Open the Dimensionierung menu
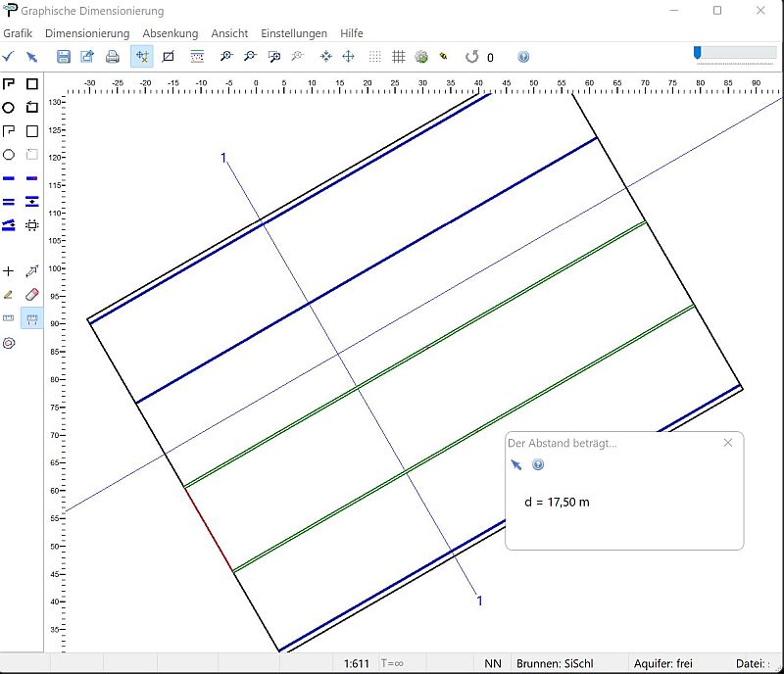Viewport: 784px width, 674px height. click(x=87, y=33)
